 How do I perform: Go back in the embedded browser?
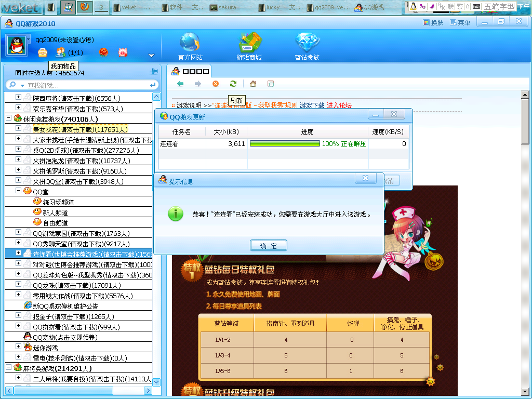[180, 84]
